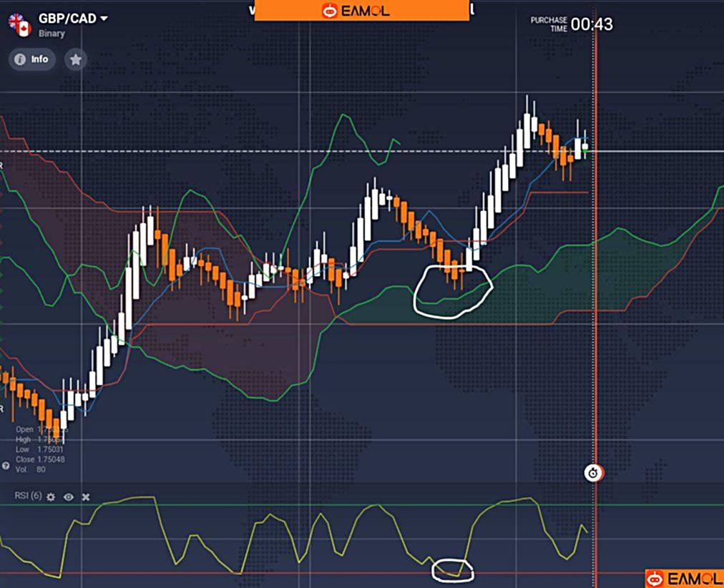Screen dimensions: 724x588
Task: Click the stopwatch expiration time icon
Action: point(593,473)
